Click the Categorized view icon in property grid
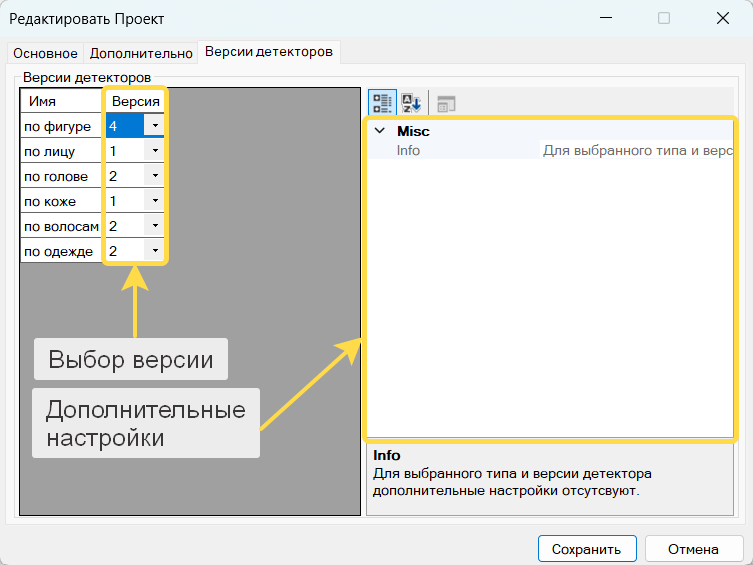 (382, 103)
